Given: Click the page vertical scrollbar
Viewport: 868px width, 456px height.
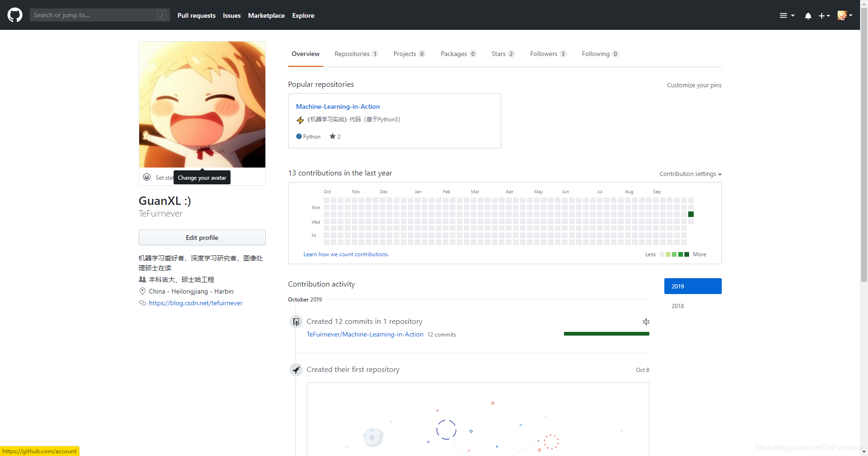Looking at the screenshot, I should pos(864,145).
